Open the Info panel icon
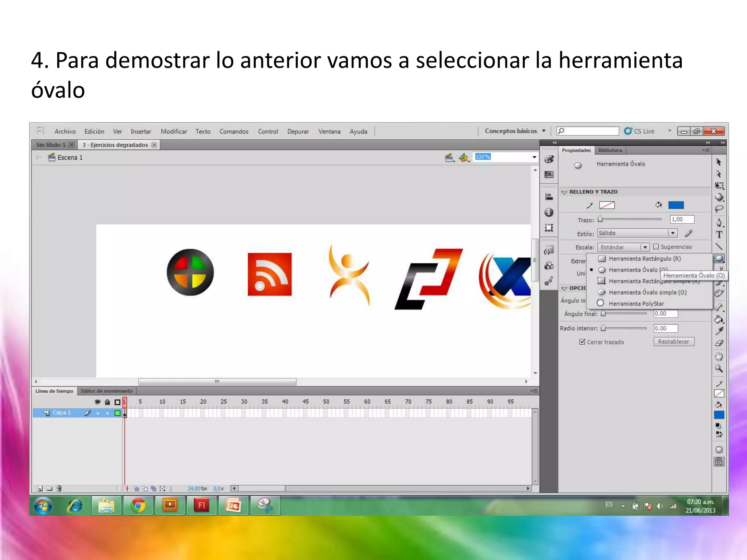The width and height of the screenshot is (747, 560). pos(549,213)
